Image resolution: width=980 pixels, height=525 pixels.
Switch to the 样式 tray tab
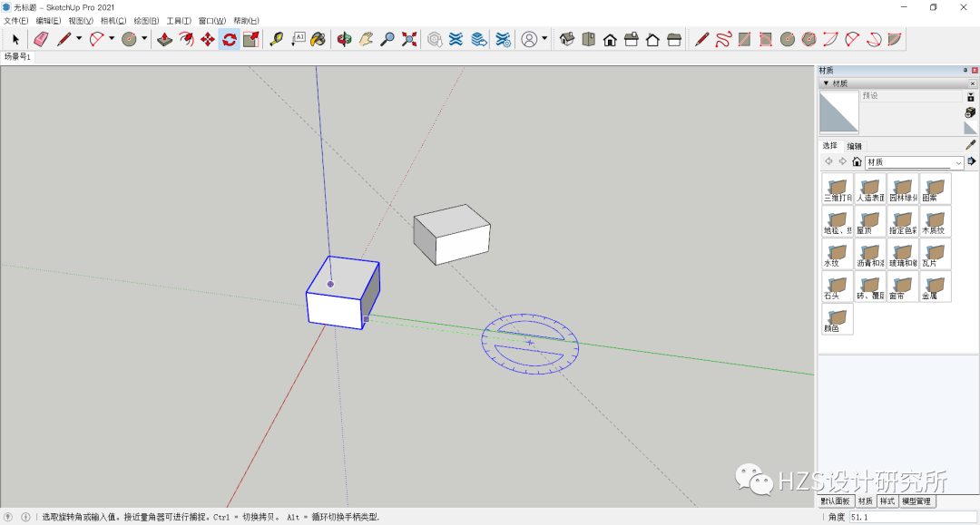tap(887, 501)
